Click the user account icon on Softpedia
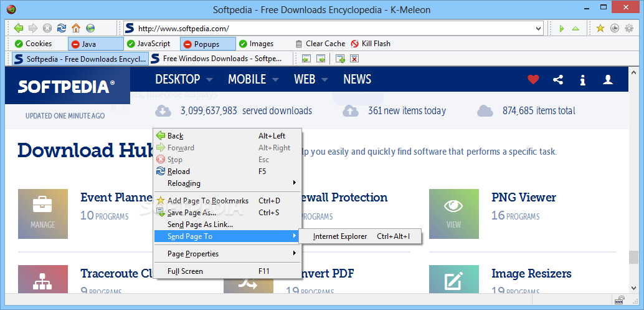The width and height of the screenshot is (644, 310). pos(608,80)
